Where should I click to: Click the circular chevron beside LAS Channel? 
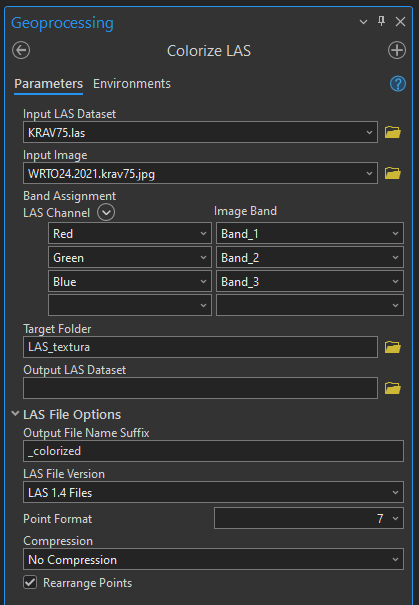106,212
